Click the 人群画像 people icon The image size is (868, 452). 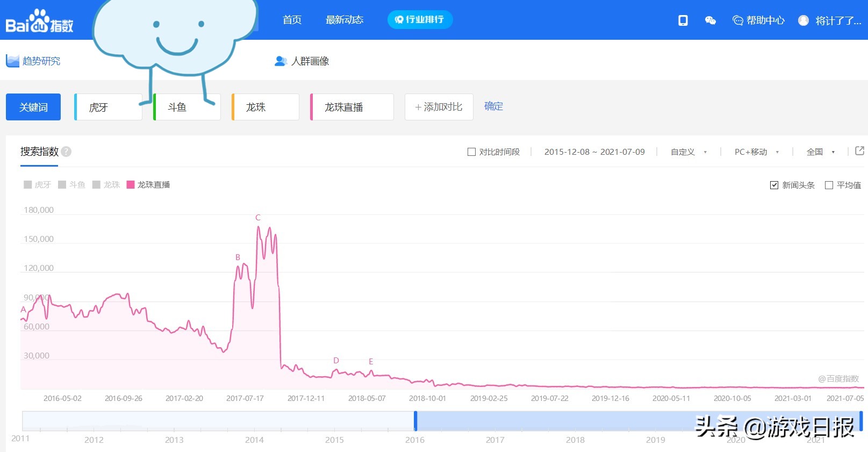coord(281,61)
